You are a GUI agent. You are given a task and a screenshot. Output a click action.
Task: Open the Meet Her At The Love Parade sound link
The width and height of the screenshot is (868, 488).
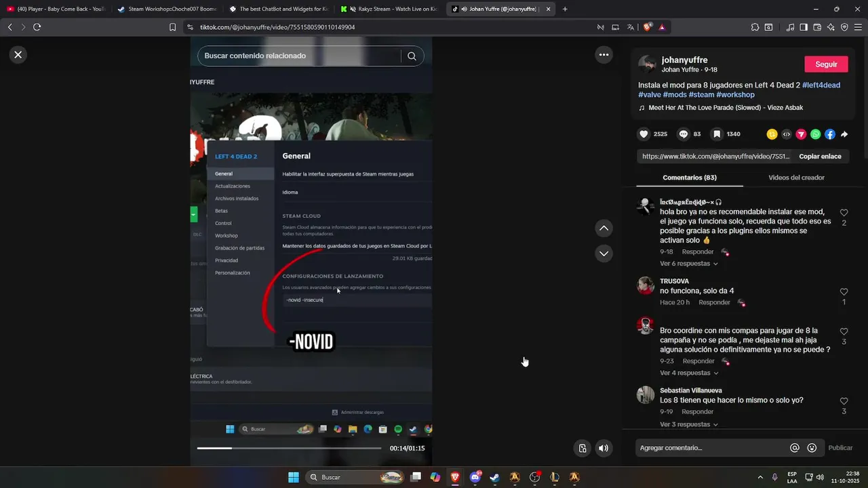(726, 108)
